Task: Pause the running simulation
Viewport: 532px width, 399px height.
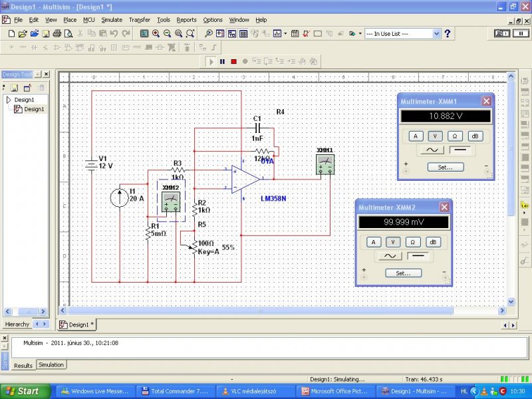Action: 222,61
